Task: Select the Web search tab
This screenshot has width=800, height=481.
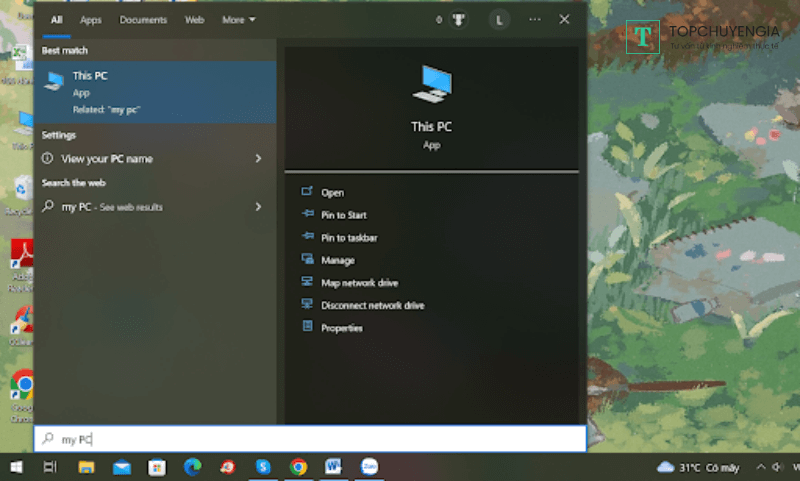Action: coord(194,20)
